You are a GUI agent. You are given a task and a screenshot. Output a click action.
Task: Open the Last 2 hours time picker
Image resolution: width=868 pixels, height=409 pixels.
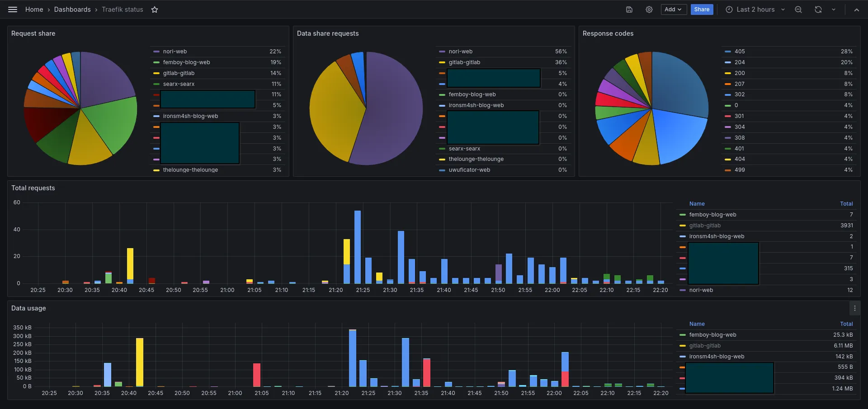(755, 9)
